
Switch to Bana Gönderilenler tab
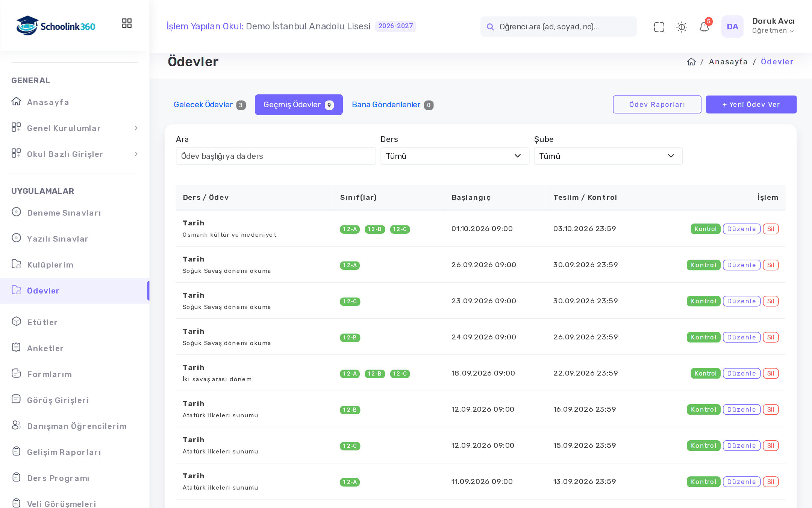tap(392, 105)
